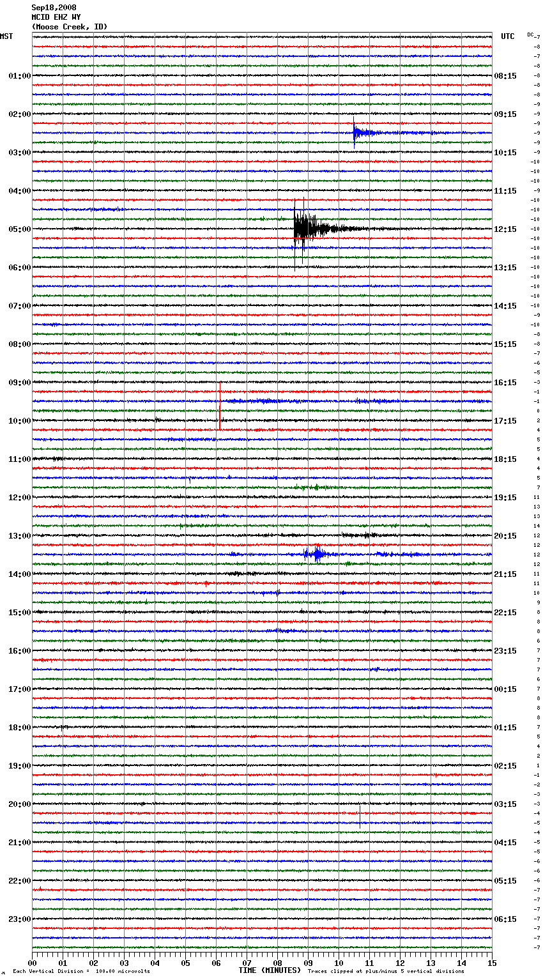Select the 15:00 MST time label
543x980 pixels.
point(19,613)
